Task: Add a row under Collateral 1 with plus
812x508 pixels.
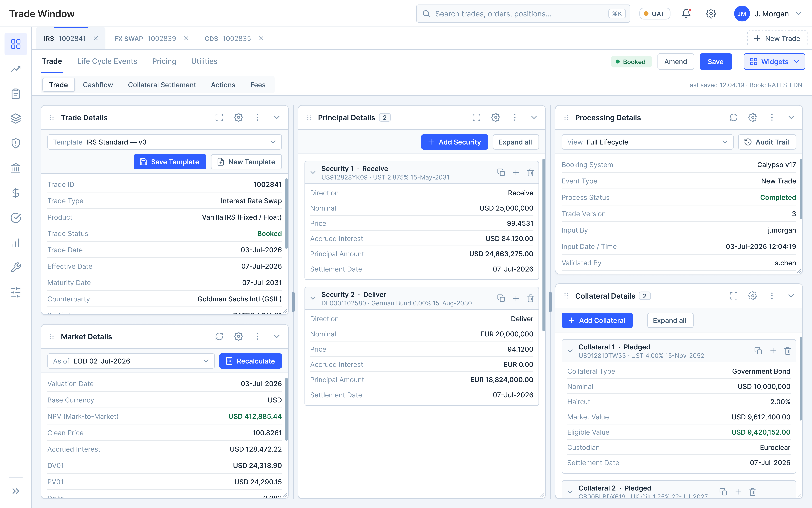Action: pyautogui.click(x=773, y=351)
